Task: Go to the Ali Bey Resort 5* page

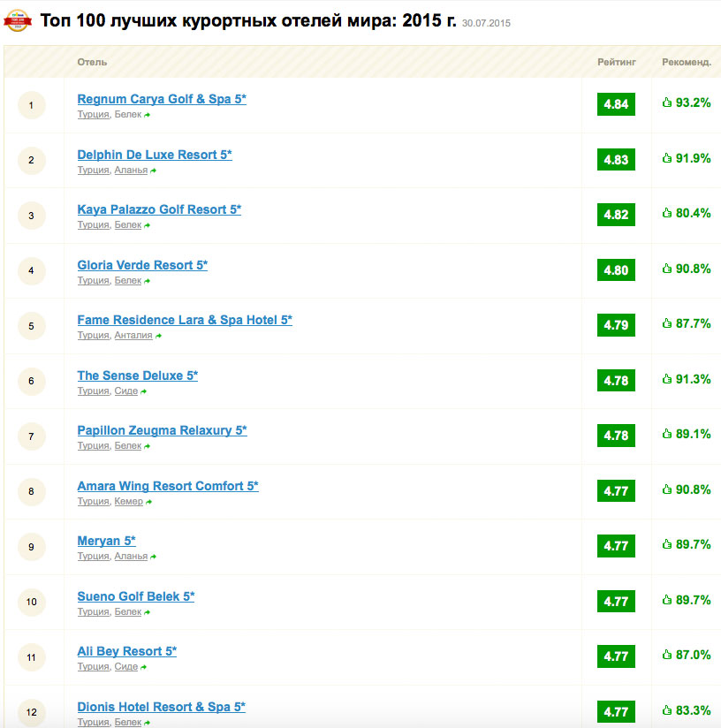Action: [x=126, y=651]
